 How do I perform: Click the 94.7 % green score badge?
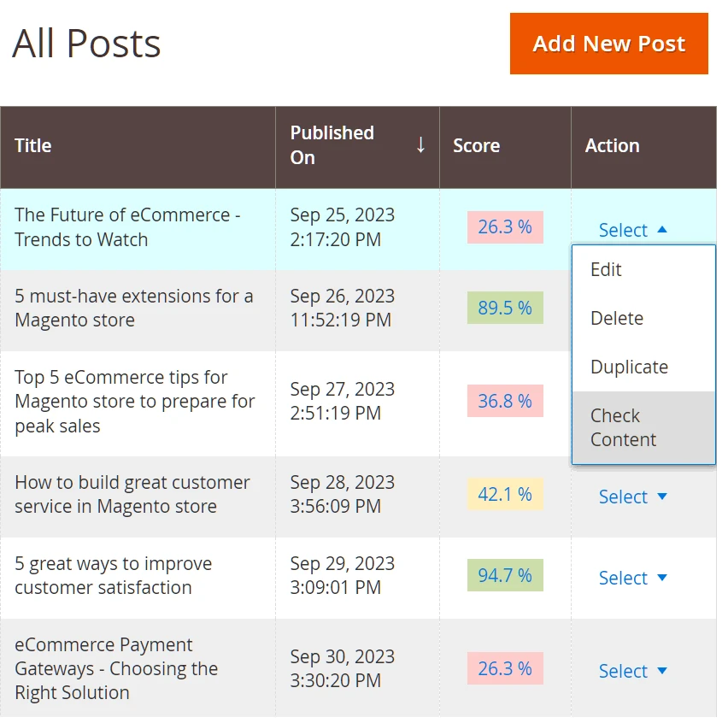click(x=505, y=575)
